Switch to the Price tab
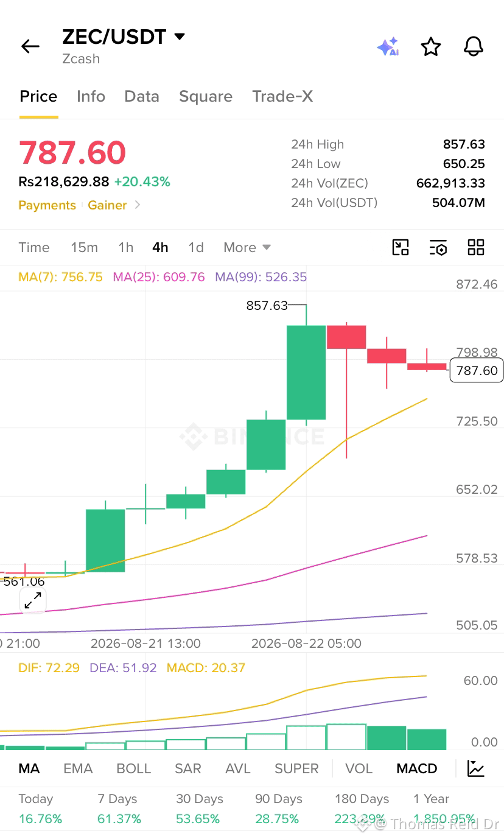 click(x=38, y=96)
